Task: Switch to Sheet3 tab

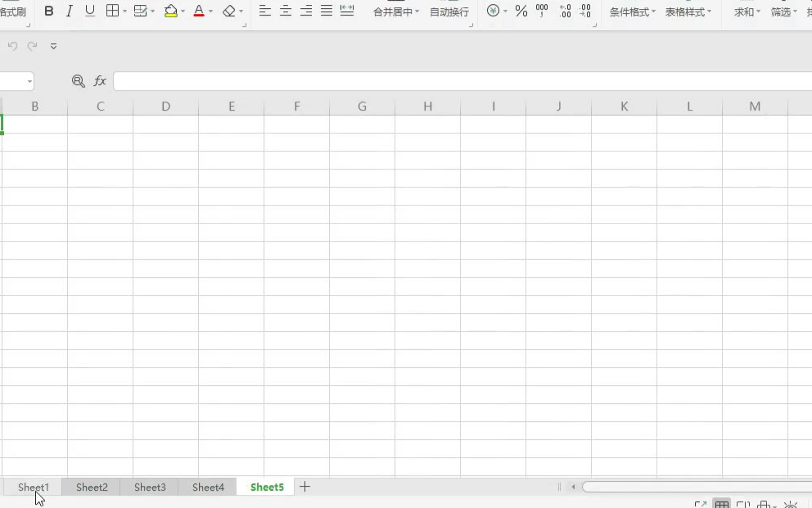Action: point(150,487)
